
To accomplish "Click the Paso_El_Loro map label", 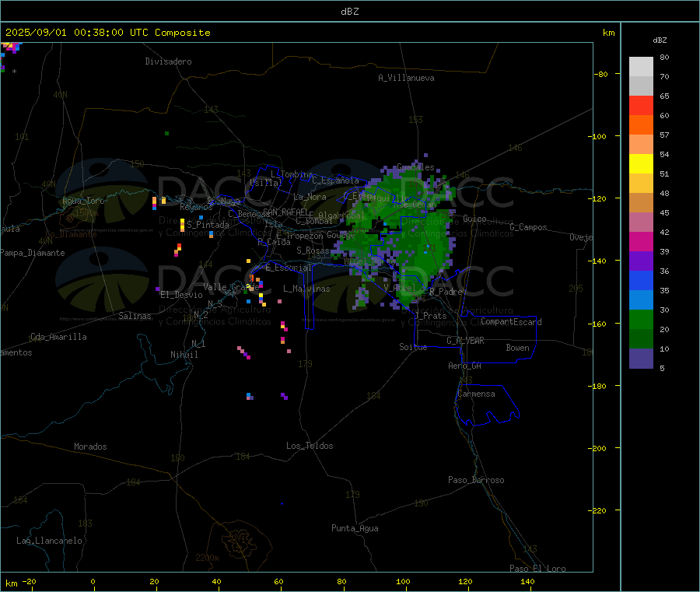I will click(x=538, y=569).
